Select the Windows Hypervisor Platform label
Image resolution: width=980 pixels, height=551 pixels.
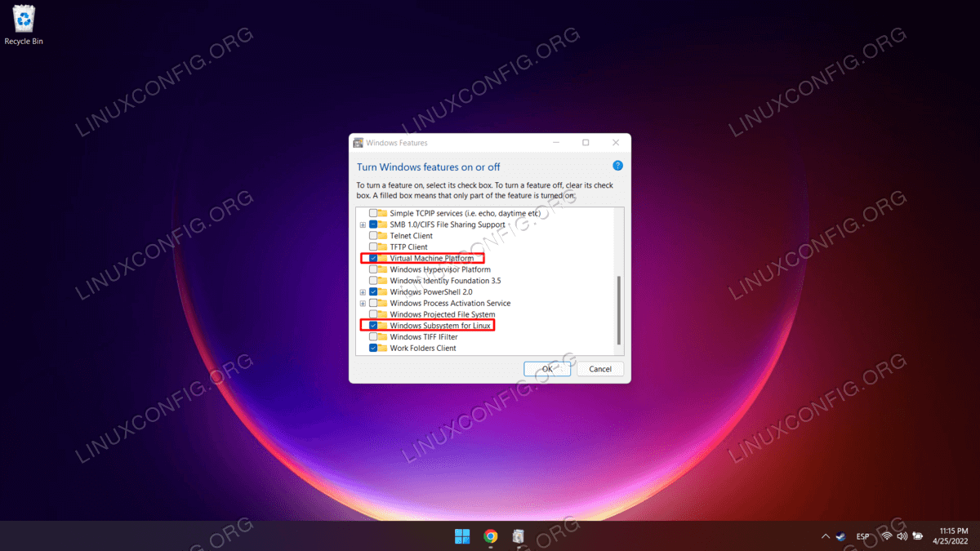(440, 269)
